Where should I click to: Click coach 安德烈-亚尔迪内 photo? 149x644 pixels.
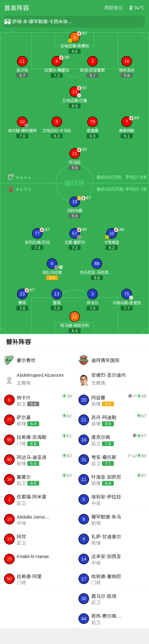click(83, 380)
